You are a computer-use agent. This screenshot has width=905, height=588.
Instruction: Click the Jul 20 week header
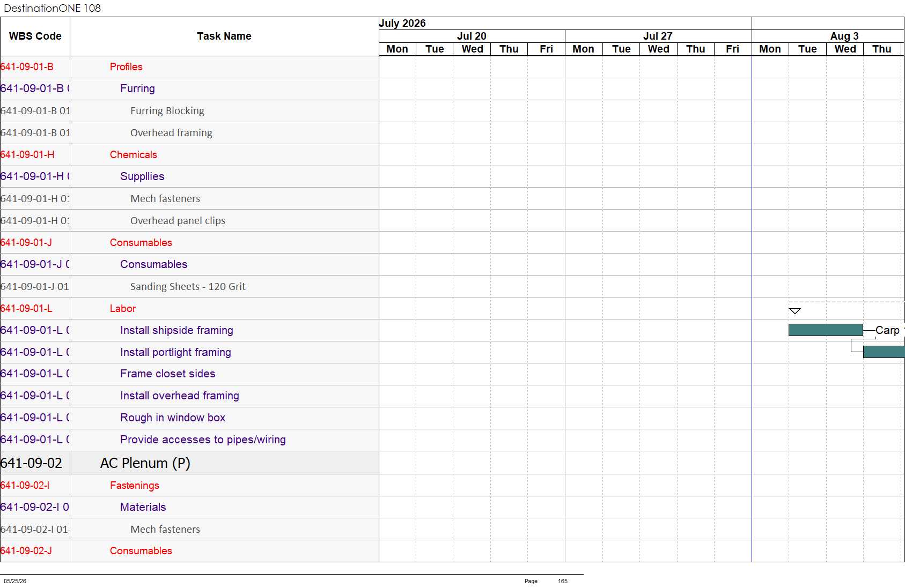tap(472, 36)
